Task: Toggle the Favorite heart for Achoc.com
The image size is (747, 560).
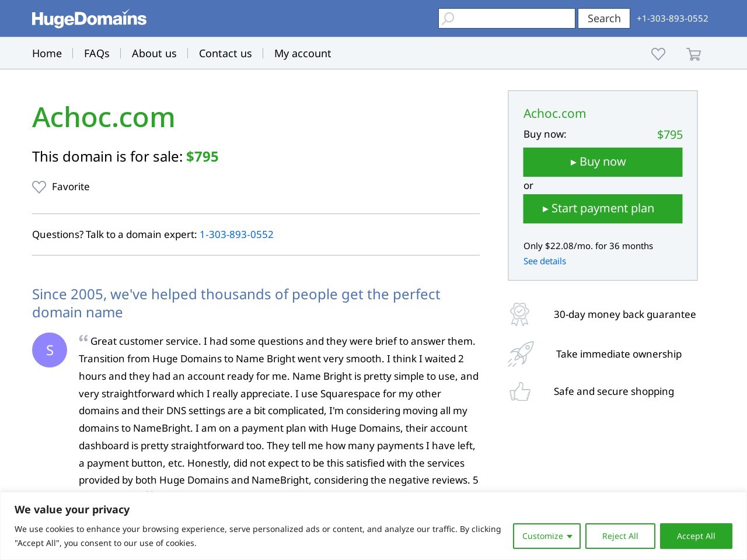Action: tap(39, 187)
